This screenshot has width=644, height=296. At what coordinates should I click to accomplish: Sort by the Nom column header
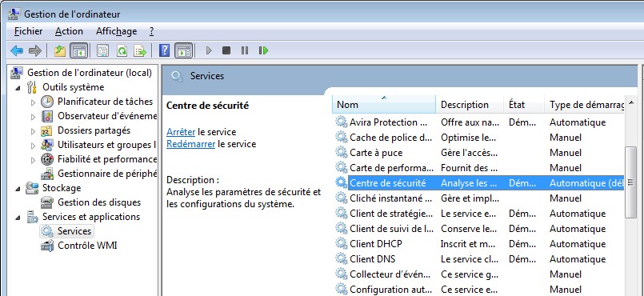384,105
